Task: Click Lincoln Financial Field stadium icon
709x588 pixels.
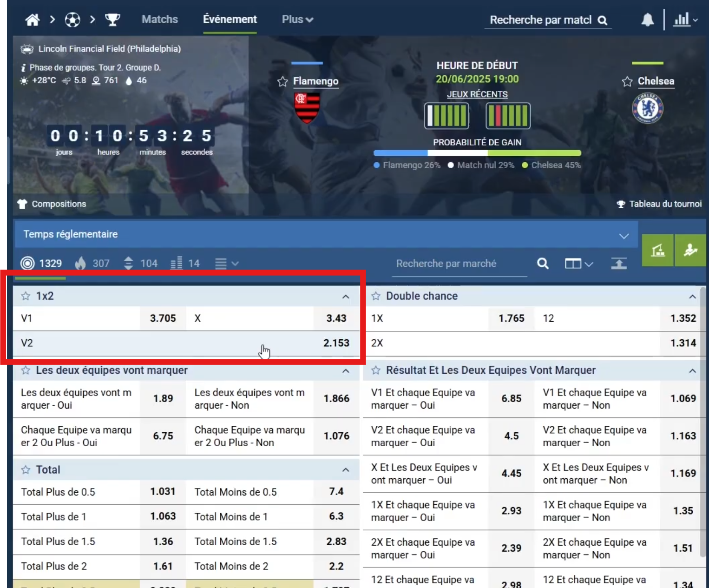Action: (27, 49)
